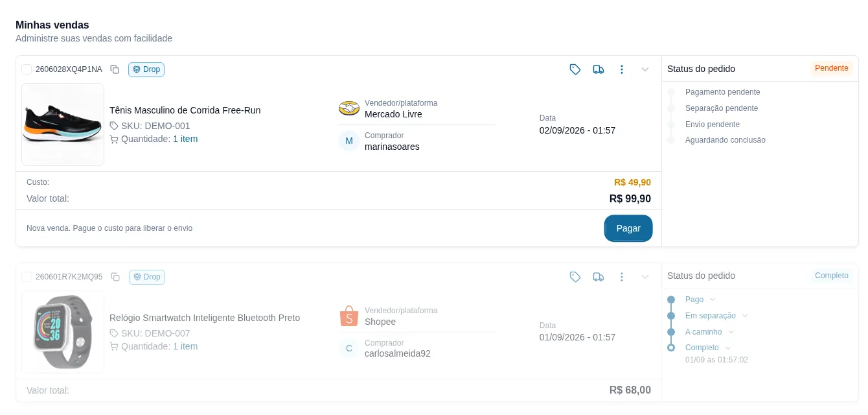
Task: Click date 02/09/2026 - 01:57
Action: click(577, 130)
